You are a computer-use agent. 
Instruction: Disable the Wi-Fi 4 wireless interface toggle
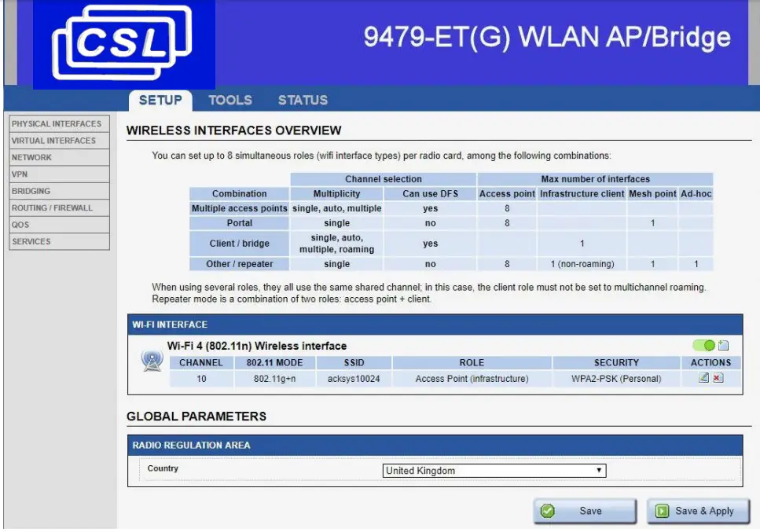tap(704, 344)
